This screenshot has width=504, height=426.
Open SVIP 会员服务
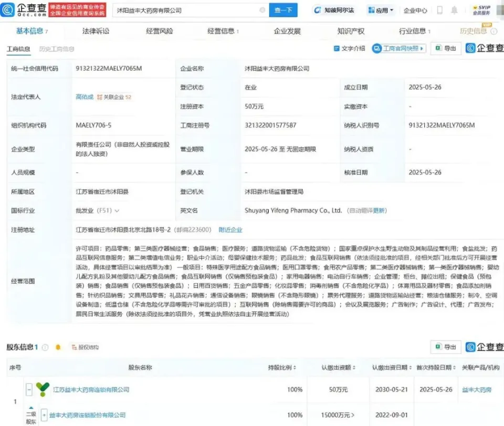tap(481, 10)
